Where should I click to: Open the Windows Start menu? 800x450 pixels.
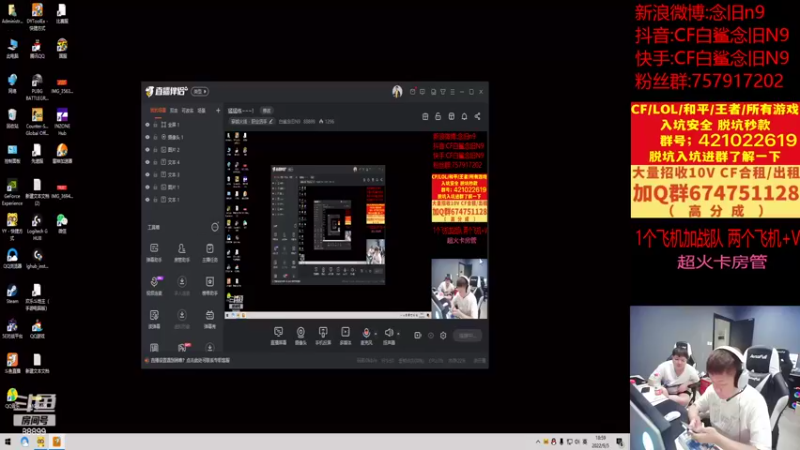8,442
